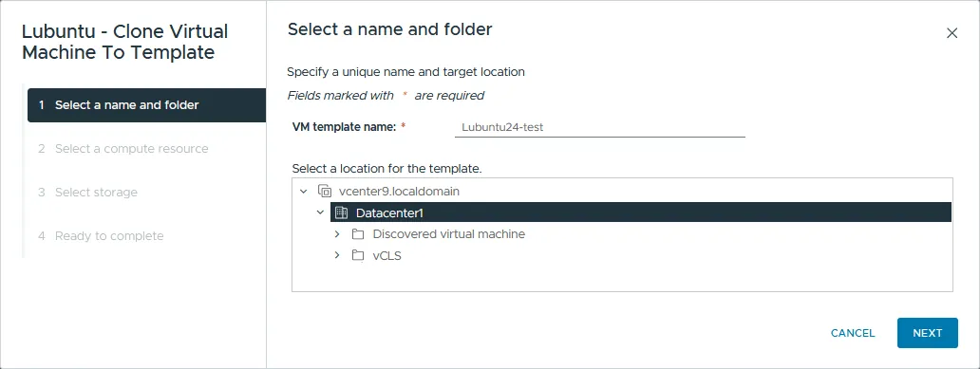
Task: Select the vCLS folder label
Action: [386, 255]
